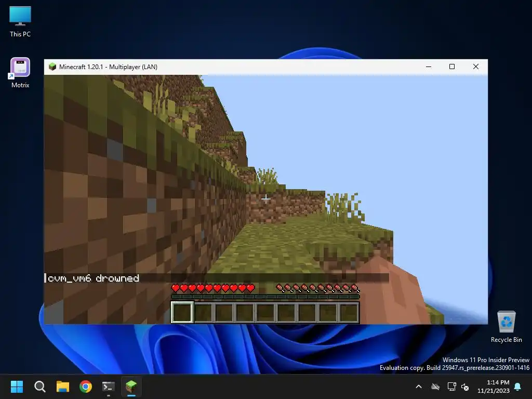Image resolution: width=532 pixels, height=399 pixels.
Task: Launch Google Chrome from taskbar
Action: pyautogui.click(x=86, y=387)
